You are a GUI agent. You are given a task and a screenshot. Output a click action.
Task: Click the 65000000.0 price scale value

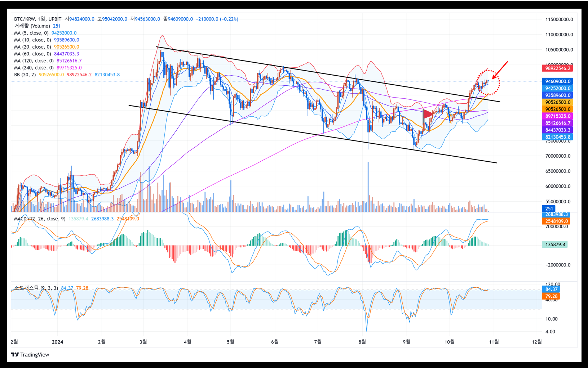pos(558,171)
